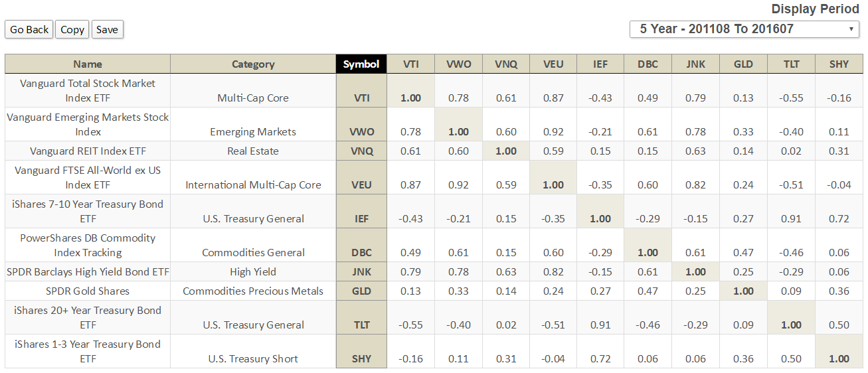Click the VWO symbol row cell
868x373 pixels.
point(362,131)
